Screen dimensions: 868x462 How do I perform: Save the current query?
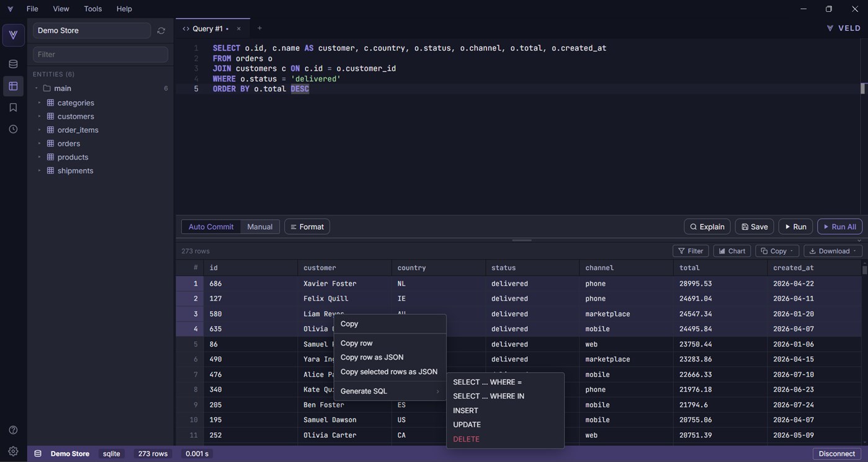(x=754, y=227)
